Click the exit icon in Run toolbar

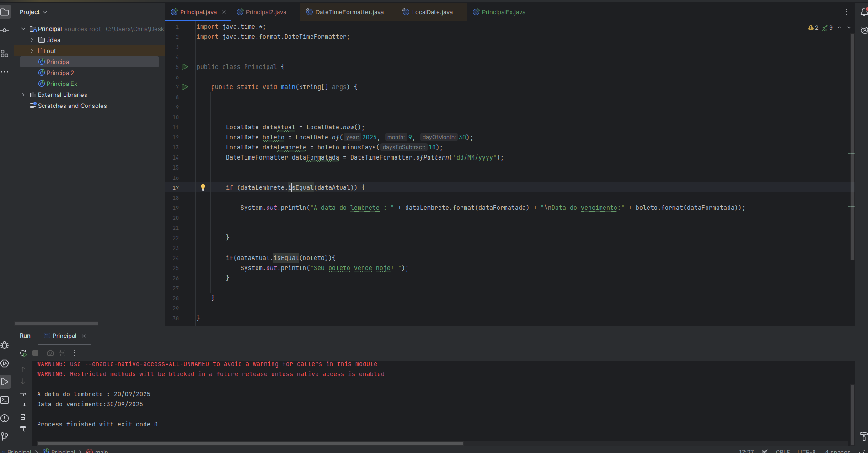point(63,353)
